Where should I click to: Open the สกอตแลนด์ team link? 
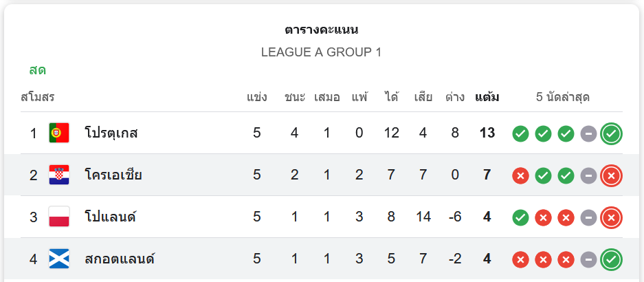[x=120, y=259]
